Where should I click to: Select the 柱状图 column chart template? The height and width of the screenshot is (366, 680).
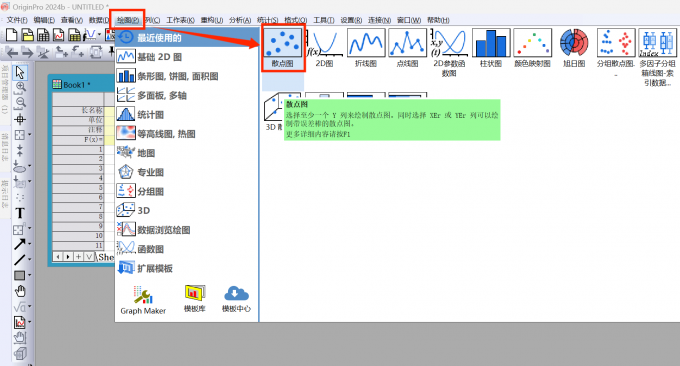(x=490, y=48)
